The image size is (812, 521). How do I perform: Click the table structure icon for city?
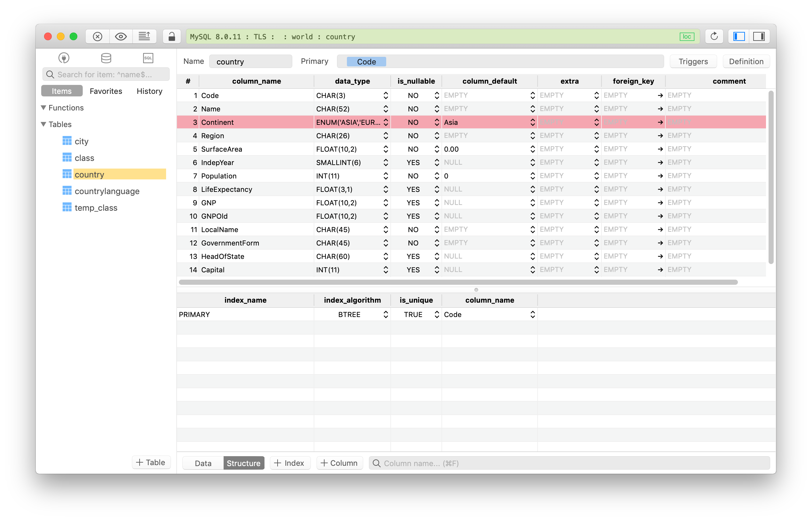point(67,141)
